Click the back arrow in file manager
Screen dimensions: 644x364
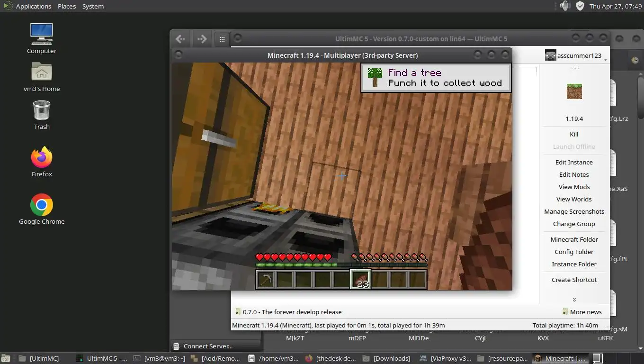pos(180,39)
